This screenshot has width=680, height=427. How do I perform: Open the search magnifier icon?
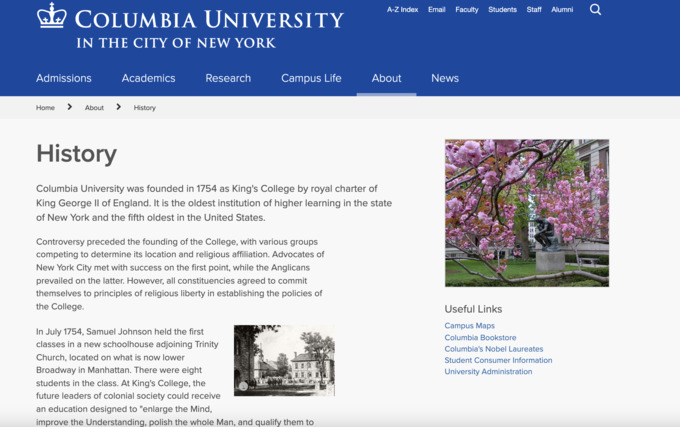tap(595, 10)
